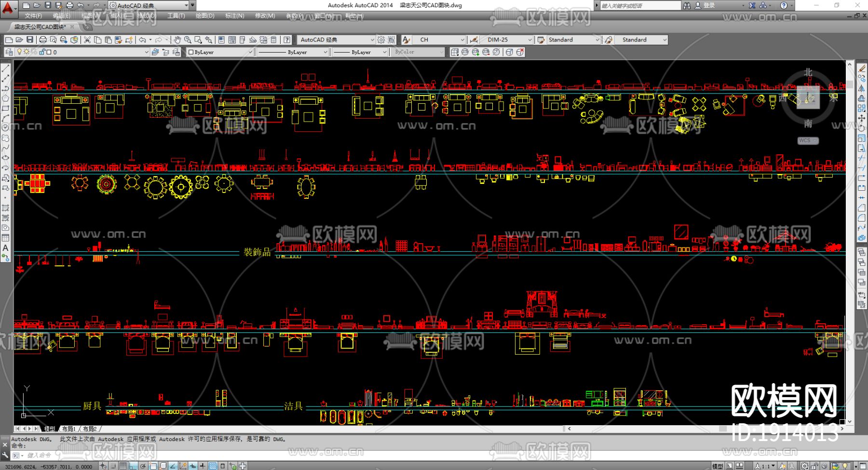
Task: Open the 工具(T) menu
Action: [x=176, y=16]
